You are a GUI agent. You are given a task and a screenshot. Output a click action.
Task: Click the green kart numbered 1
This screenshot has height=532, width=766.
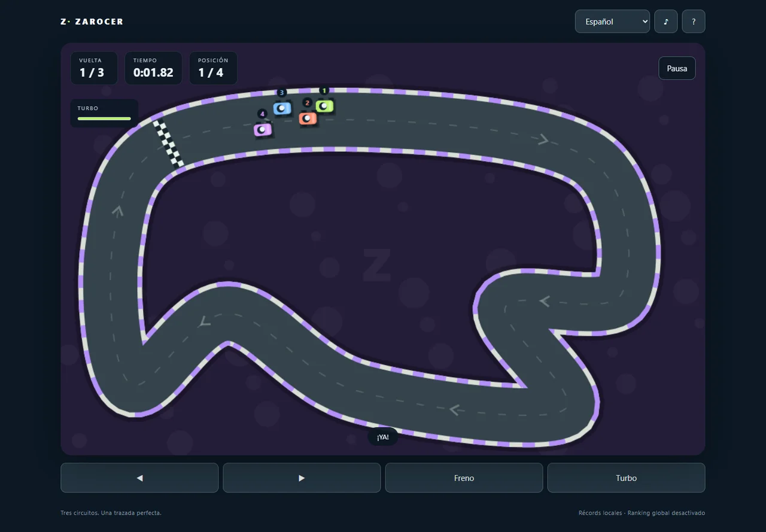324,106
